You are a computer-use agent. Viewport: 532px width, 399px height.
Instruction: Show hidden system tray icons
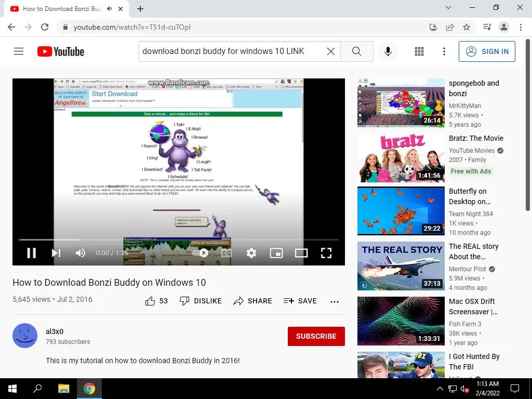pos(440,389)
